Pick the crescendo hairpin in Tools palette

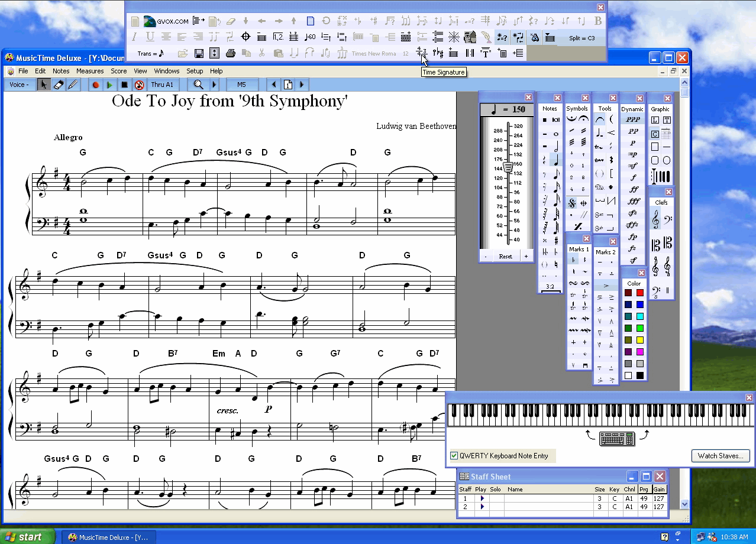611,133
